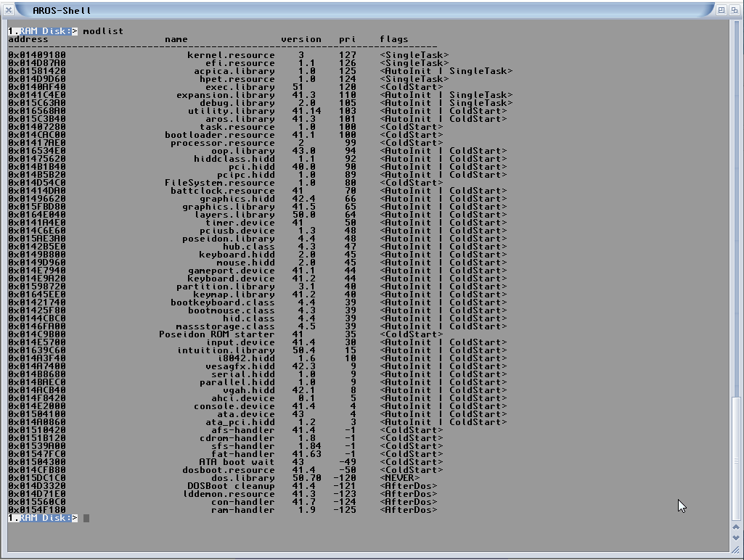Click the name column header
This screenshot has width=744, height=560.
point(176,39)
